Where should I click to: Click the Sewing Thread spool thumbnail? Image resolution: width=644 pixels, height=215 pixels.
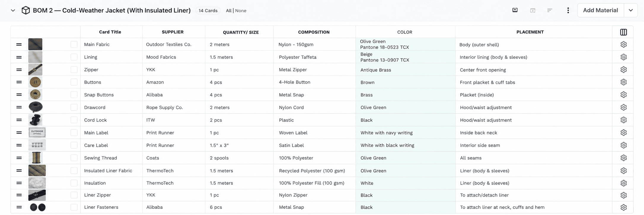[x=36, y=158]
